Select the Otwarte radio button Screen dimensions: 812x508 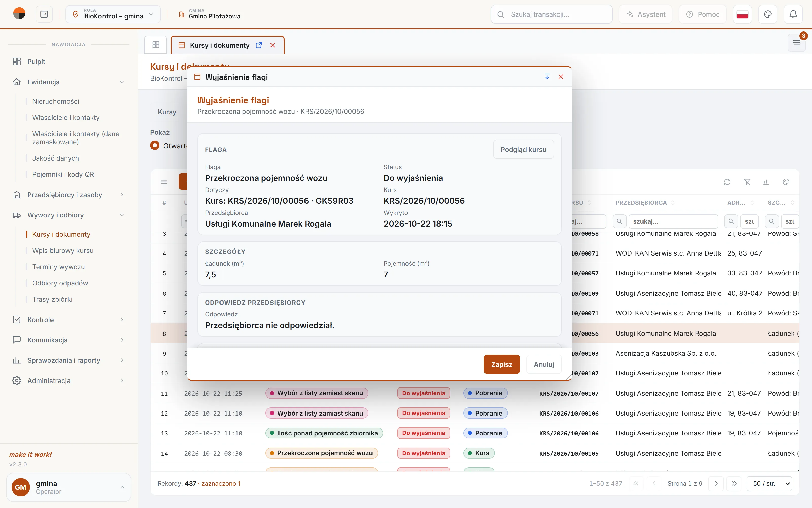click(x=155, y=146)
